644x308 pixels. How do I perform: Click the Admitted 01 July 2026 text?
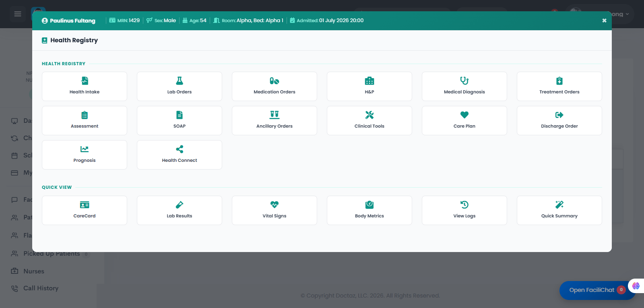330,21
